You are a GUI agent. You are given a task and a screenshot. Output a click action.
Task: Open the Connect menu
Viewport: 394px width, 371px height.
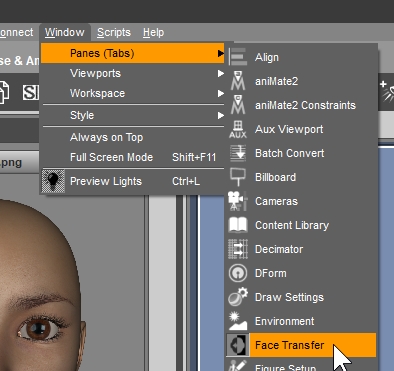[16, 32]
